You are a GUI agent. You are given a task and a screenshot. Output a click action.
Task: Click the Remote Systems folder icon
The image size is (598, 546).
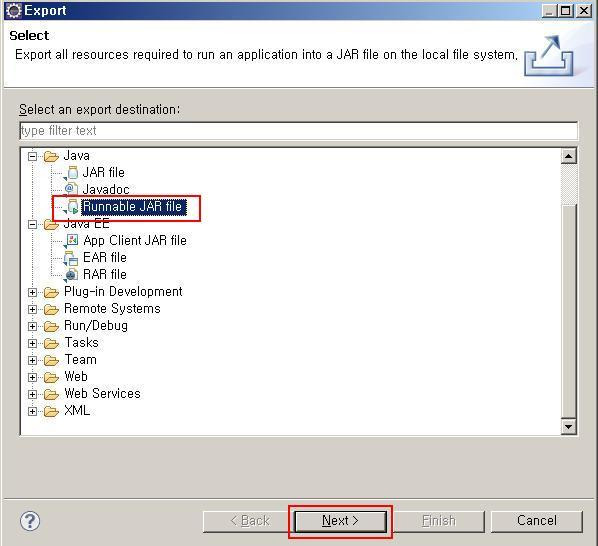click(x=51, y=309)
